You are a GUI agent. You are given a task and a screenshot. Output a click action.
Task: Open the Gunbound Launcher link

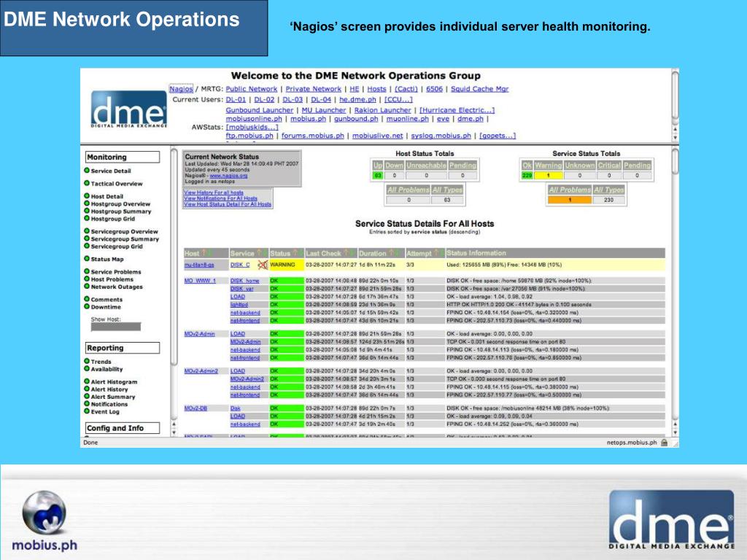click(260, 110)
